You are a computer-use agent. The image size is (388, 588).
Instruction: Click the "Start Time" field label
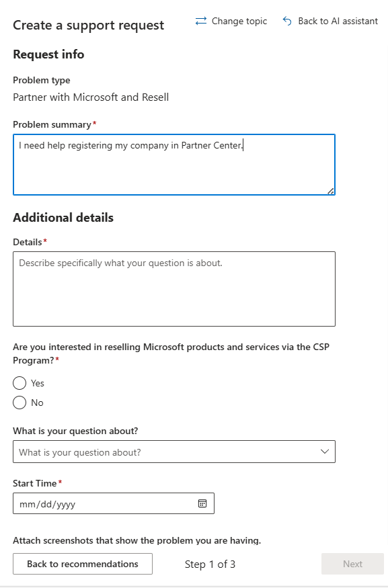click(34, 483)
